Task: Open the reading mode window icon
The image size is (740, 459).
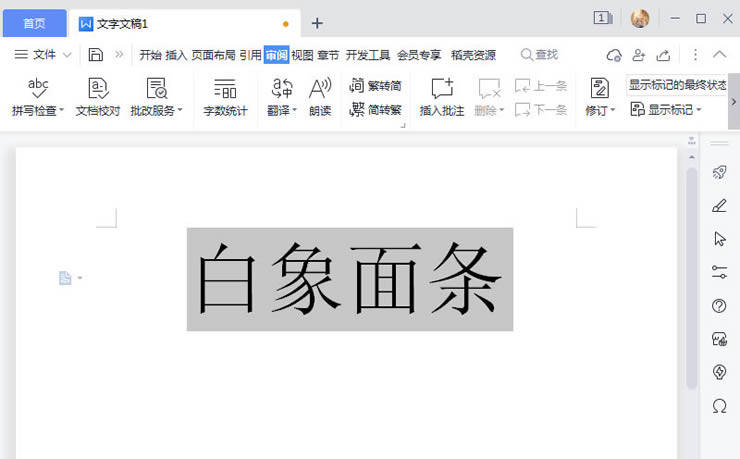Action: pos(603,18)
